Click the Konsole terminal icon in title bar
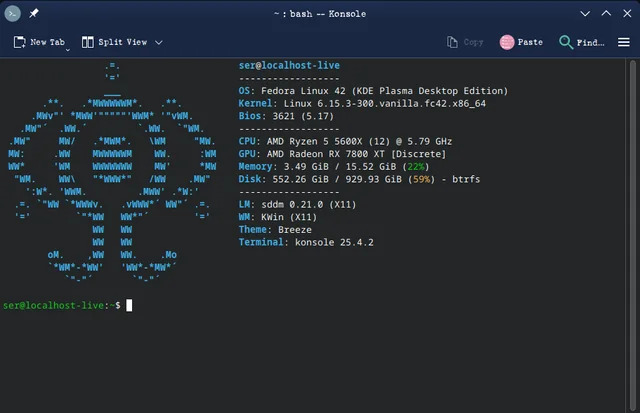 pos(13,14)
